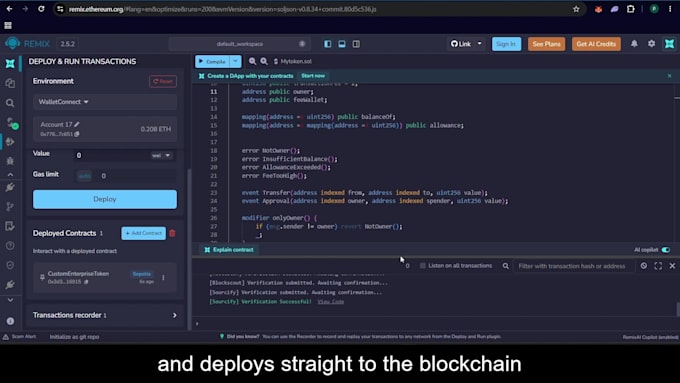This screenshot has height=383, width=680.
Task: Click the Get AI Credits button
Action: [x=596, y=44]
